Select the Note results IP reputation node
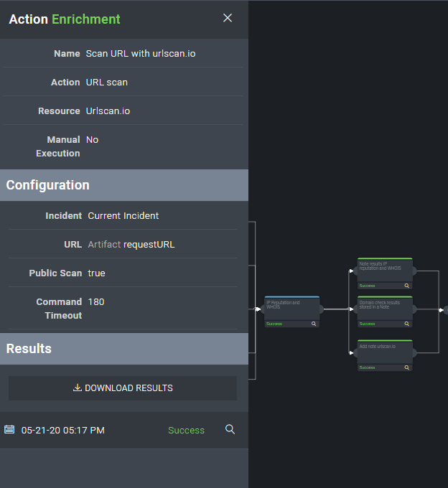448x488 pixels. point(384,270)
